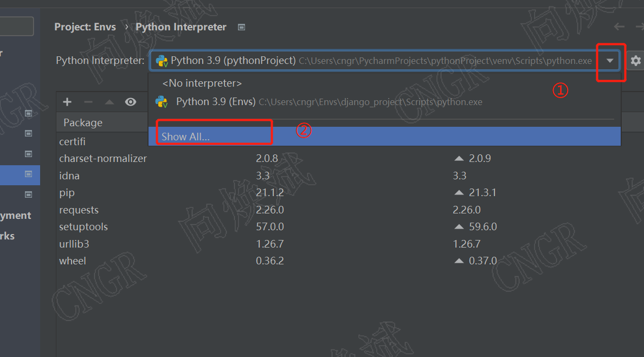Click the Python 3.9 (pythonProject) combo box

384,61
